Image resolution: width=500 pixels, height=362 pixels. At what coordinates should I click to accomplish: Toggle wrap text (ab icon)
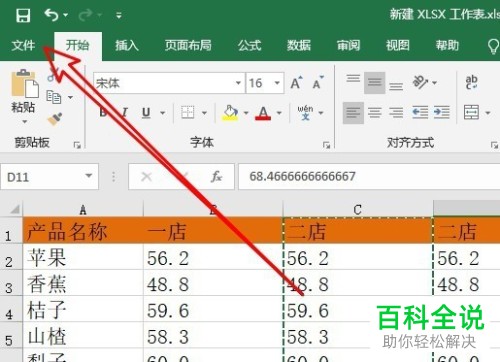click(472, 82)
